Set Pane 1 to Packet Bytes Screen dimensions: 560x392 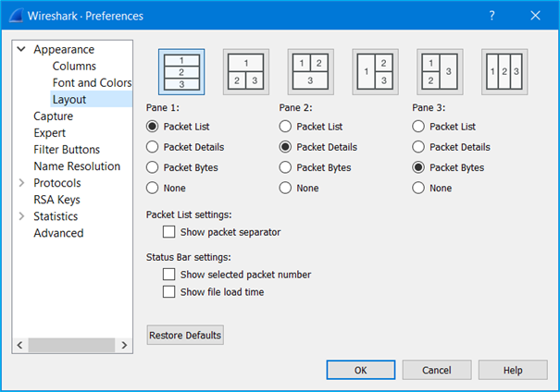point(152,167)
